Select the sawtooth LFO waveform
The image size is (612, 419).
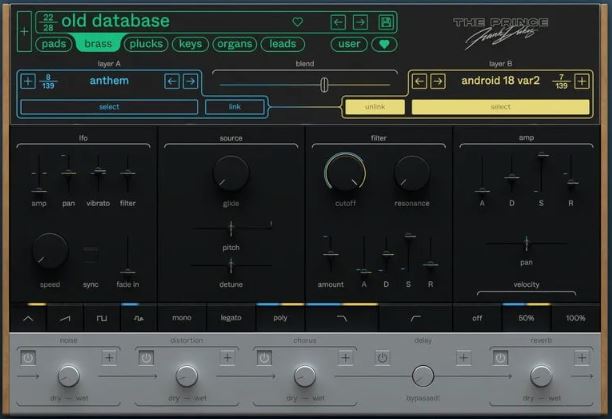tap(65, 318)
